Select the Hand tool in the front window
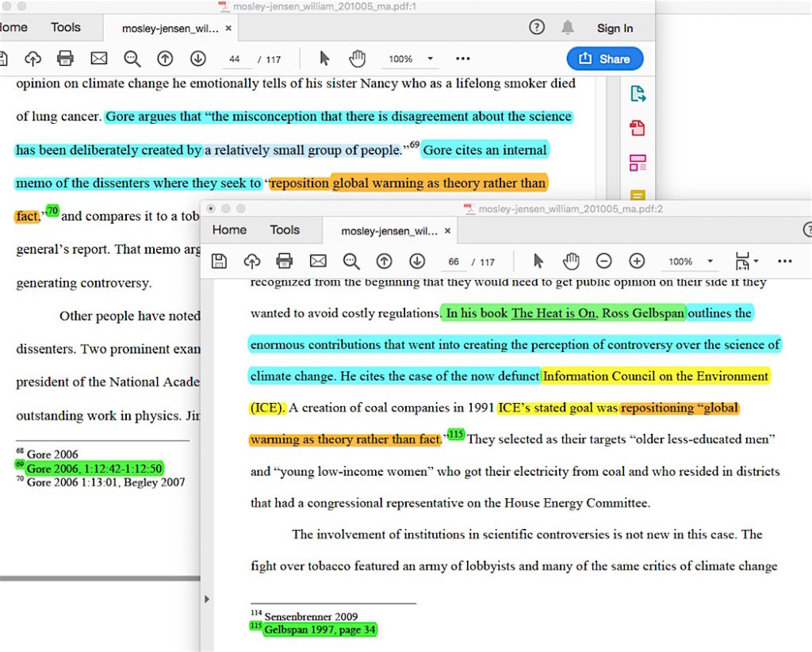 [571, 261]
